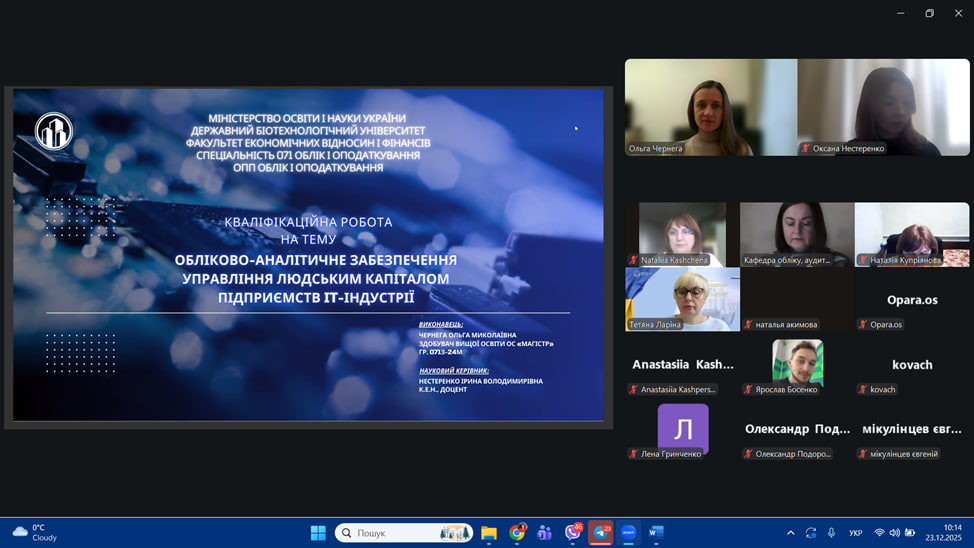Open Telegram from the taskbar
The image size is (974, 548).
click(x=601, y=533)
